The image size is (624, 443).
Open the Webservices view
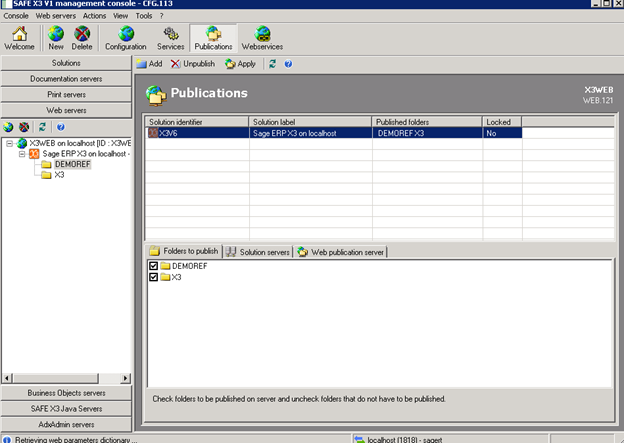(x=261, y=34)
